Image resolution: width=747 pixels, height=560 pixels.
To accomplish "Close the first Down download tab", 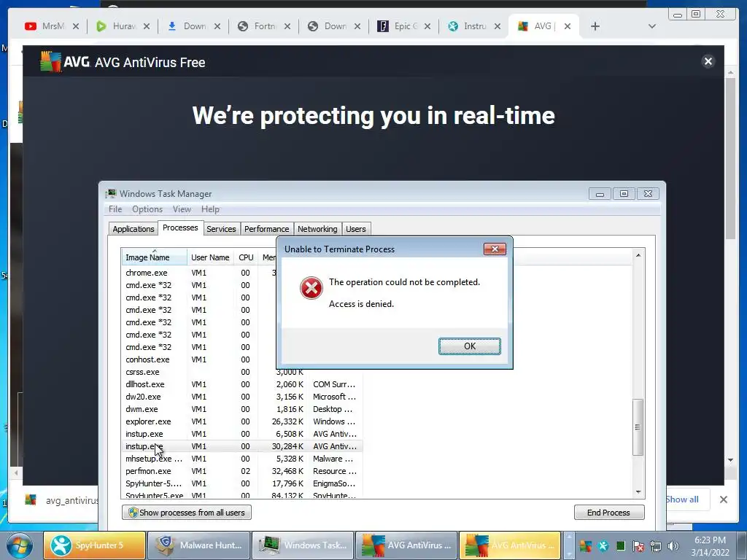I will tap(217, 26).
